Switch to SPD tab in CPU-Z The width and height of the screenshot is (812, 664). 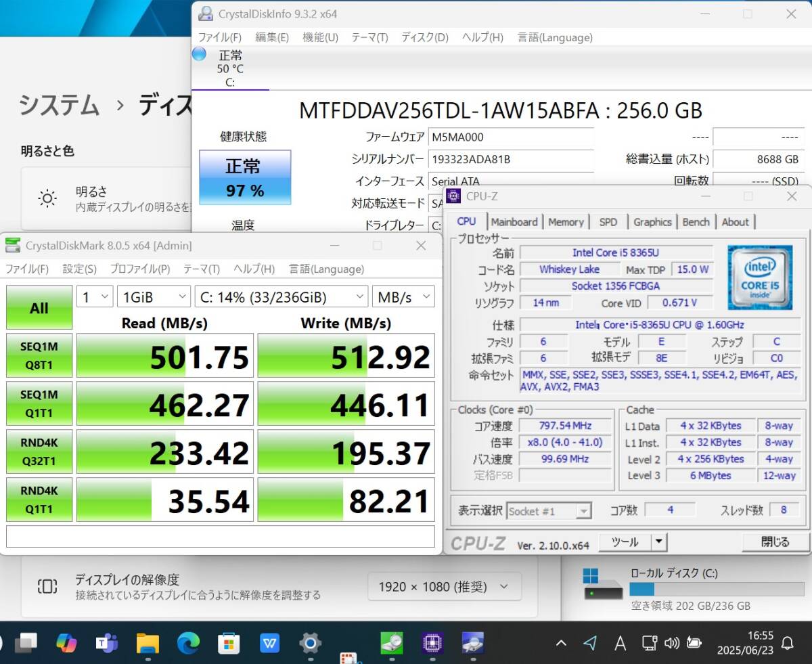[x=608, y=221]
